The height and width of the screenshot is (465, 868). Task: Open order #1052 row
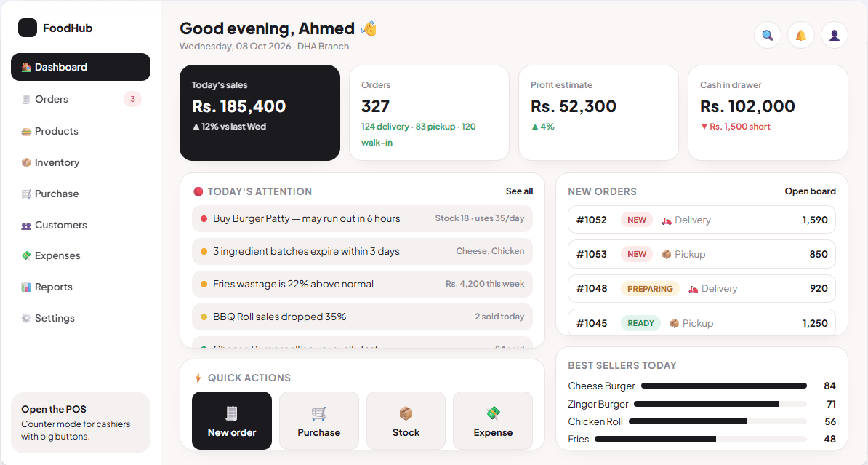(x=702, y=220)
